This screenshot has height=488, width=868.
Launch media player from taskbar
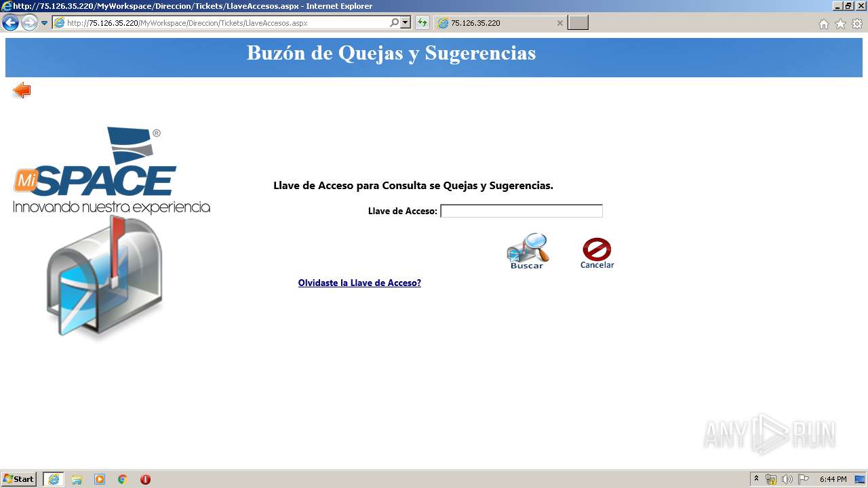pos(100,479)
